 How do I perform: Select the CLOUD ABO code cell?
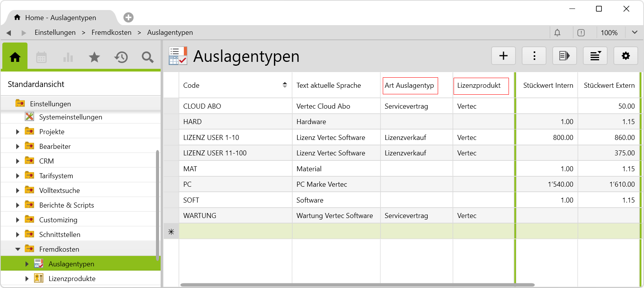point(235,106)
